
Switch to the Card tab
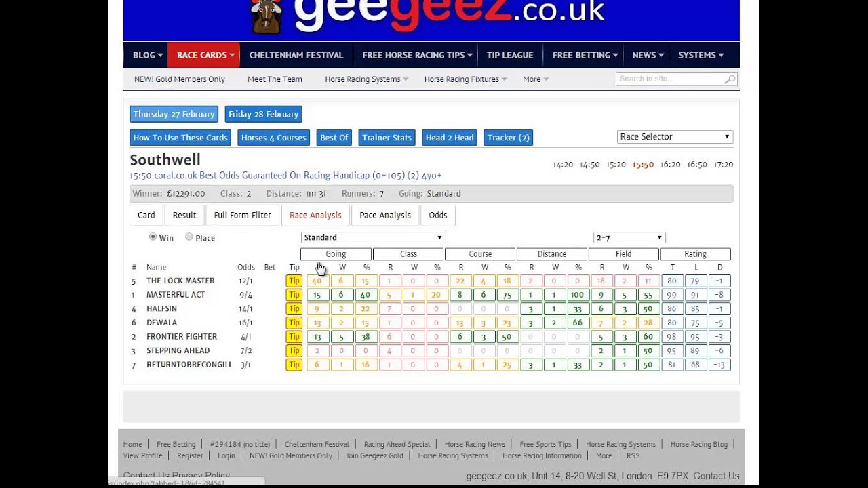(x=146, y=215)
